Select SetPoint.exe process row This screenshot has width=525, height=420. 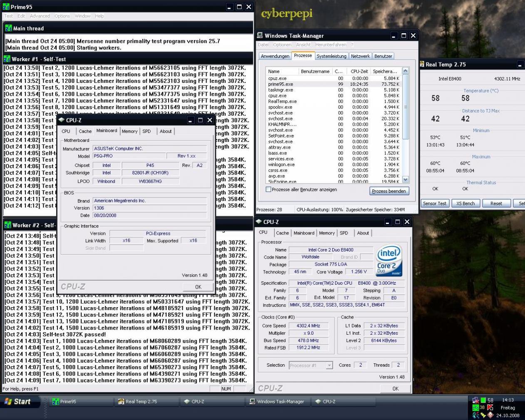coord(334,136)
